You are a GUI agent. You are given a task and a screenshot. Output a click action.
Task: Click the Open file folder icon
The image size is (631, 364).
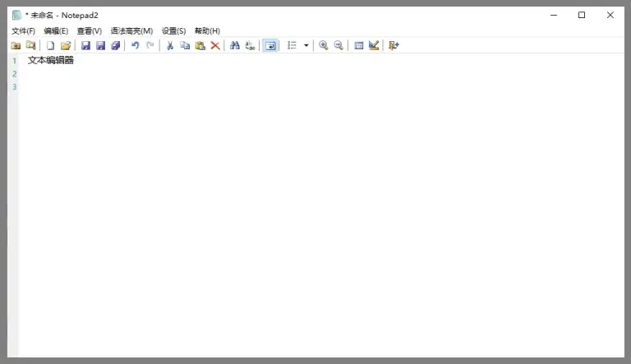click(x=66, y=46)
